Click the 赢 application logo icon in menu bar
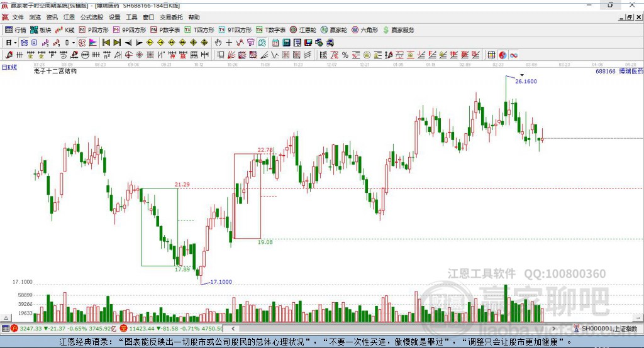644x348 pixels. coord(5,17)
